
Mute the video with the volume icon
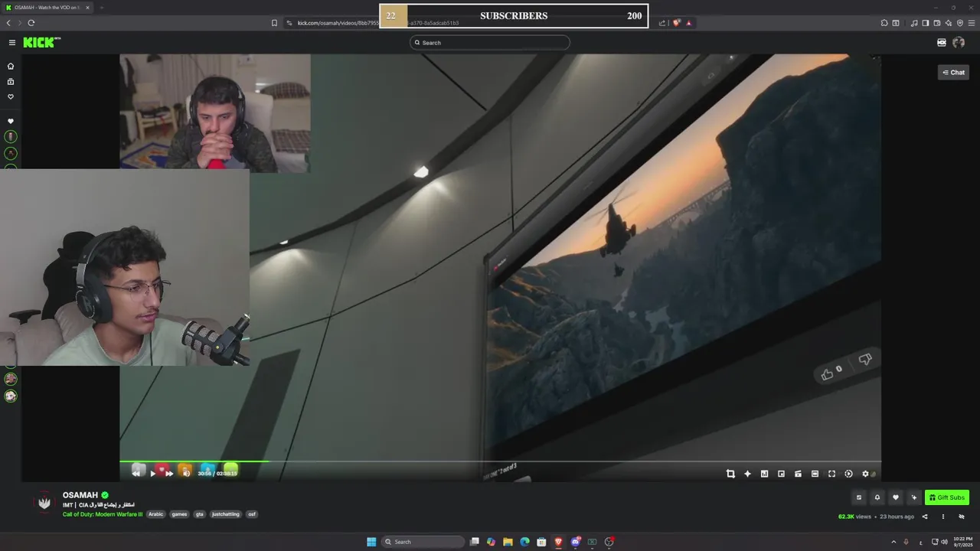186,474
